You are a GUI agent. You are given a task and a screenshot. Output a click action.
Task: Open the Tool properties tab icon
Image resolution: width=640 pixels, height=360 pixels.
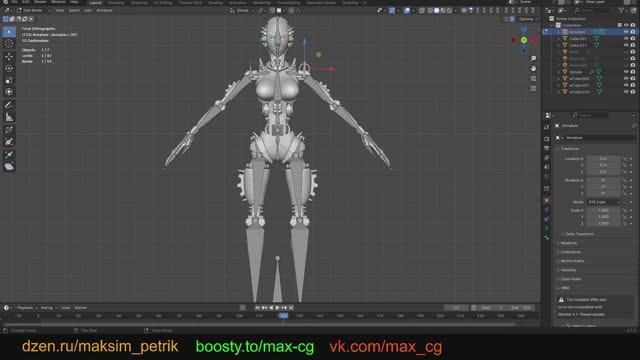point(547,128)
